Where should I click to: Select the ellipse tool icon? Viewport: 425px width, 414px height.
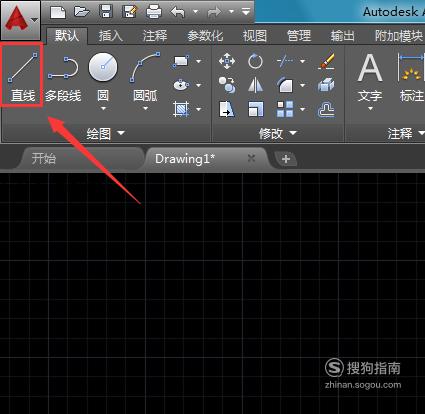(x=181, y=85)
